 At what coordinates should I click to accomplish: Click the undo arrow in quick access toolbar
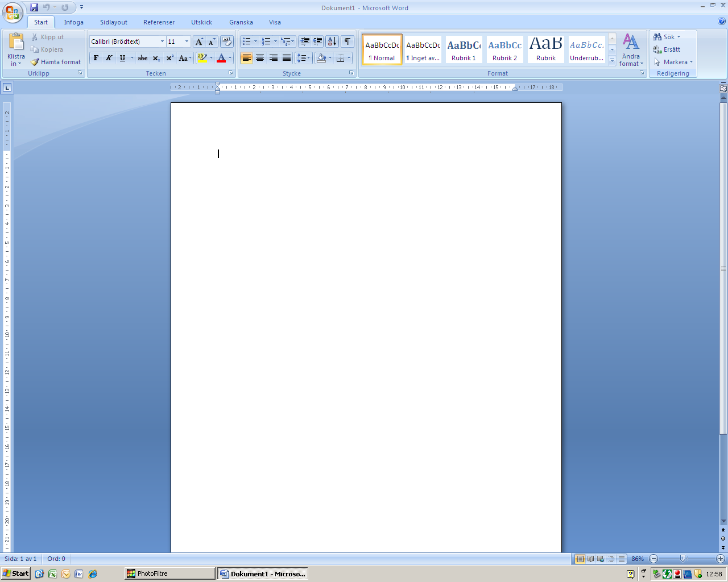(x=47, y=7)
